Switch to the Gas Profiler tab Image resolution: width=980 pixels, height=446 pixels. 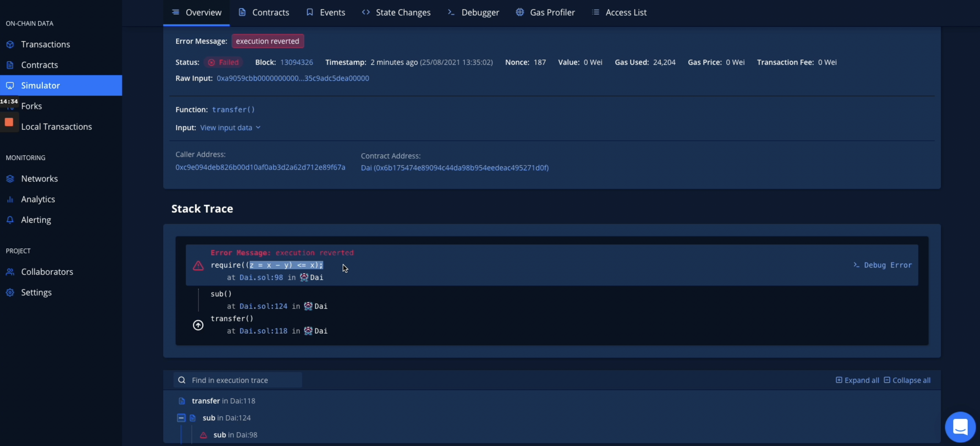pos(545,13)
